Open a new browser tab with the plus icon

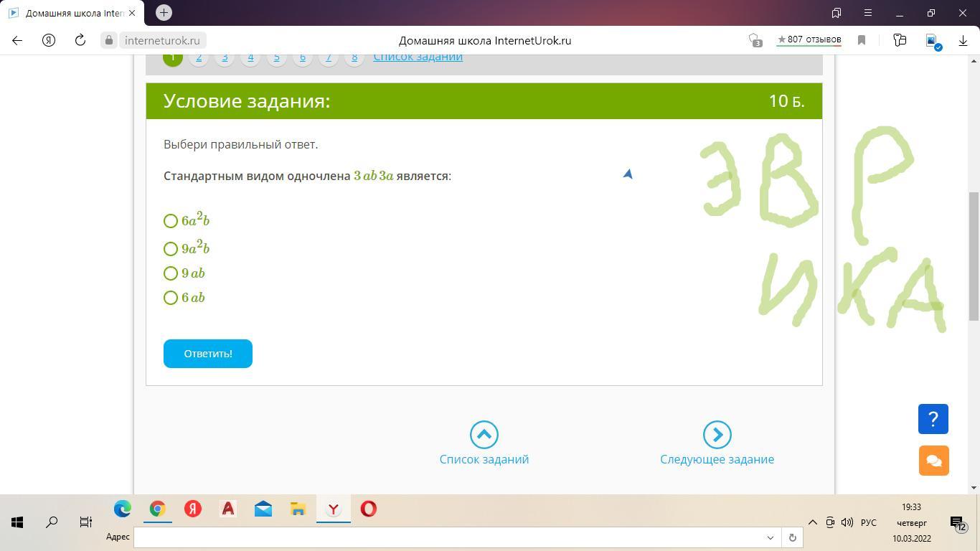click(164, 12)
